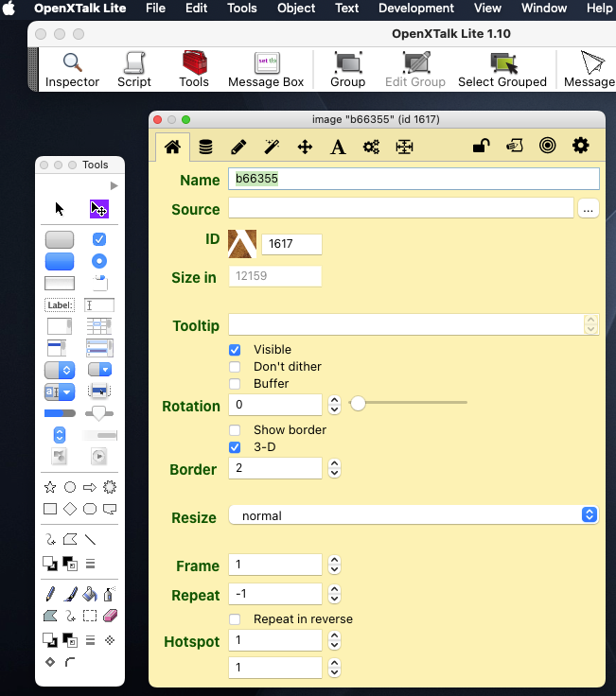Select the straight line graphic tool
The image size is (616, 696).
[90, 540]
